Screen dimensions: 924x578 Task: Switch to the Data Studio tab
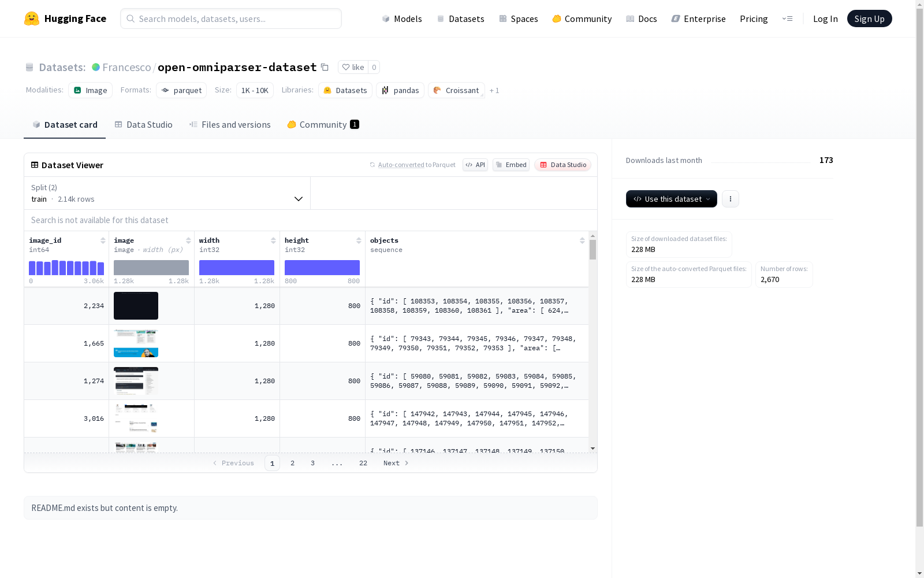click(x=144, y=124)
